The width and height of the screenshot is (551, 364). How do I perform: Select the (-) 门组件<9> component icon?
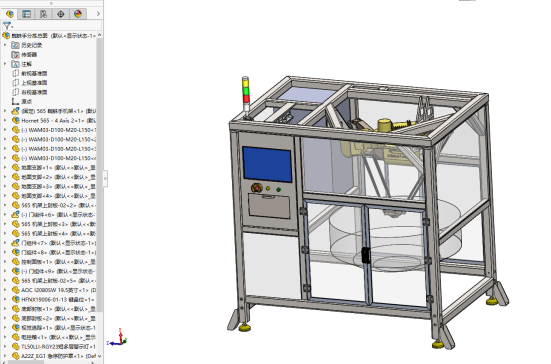[15, 271]
